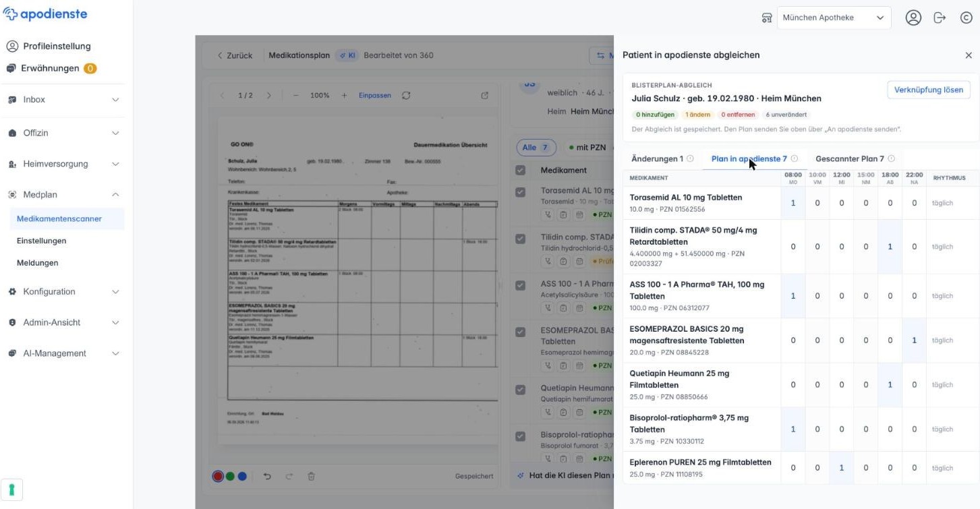Click the undo arrow below the document

click(267, 476)
